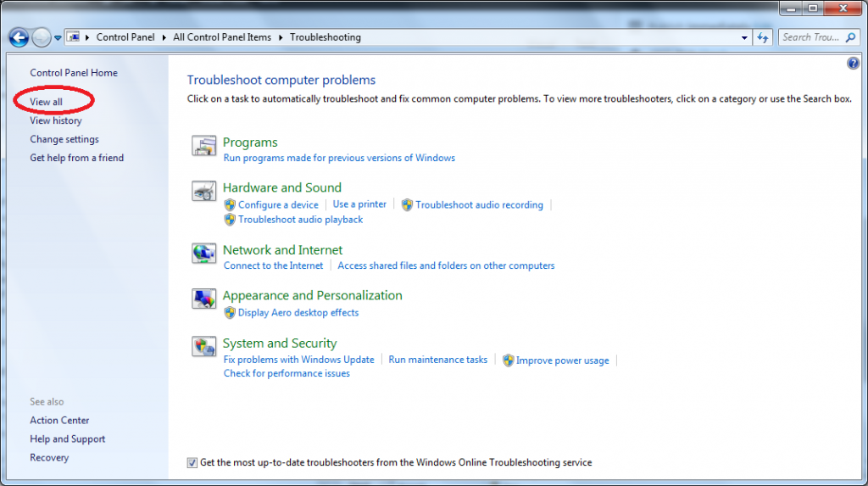The width and height of the screenshot is (868, 486).
Task: Click Check for performance issues
Action: (x=287, y=374)
